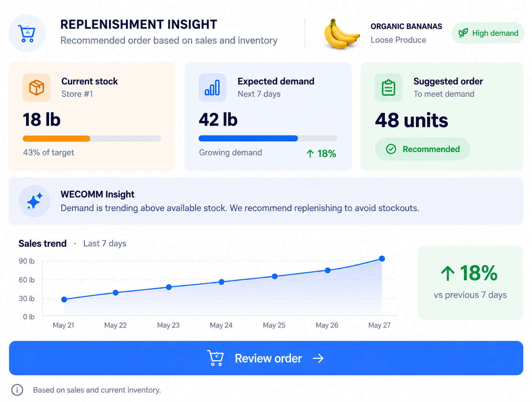This screenshot has height=402, width=532.
Task: Select the May 26 data point on chart
Action: point(328,270)
